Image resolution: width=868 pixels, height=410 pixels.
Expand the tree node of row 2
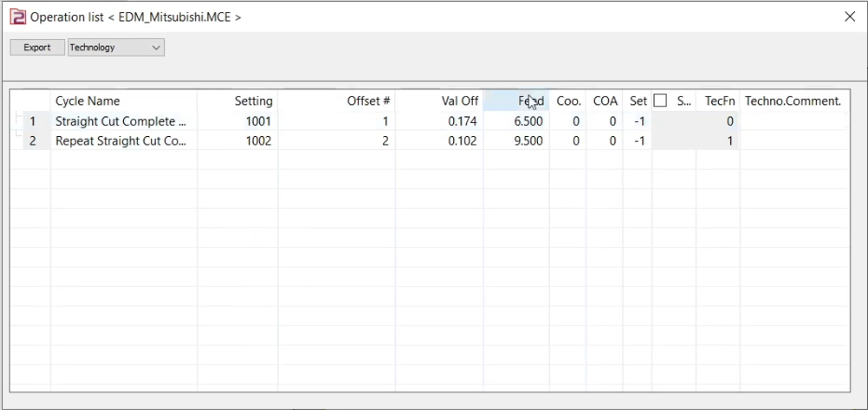pos(18,138)
